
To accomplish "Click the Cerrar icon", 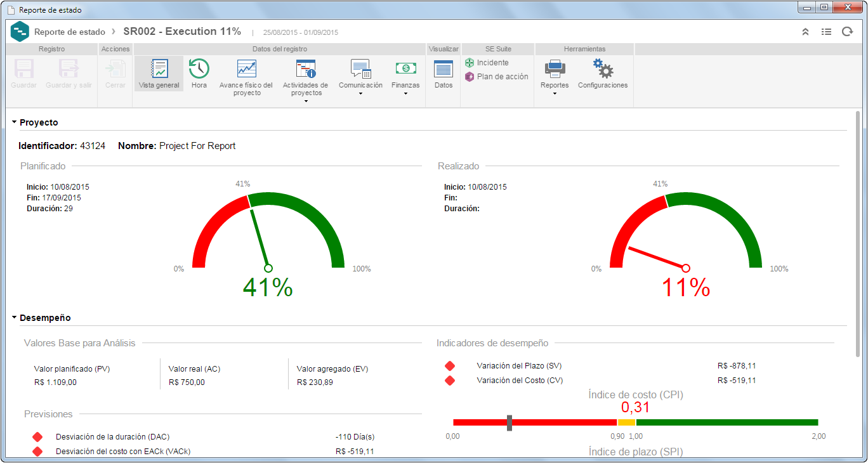I will 115,68.
